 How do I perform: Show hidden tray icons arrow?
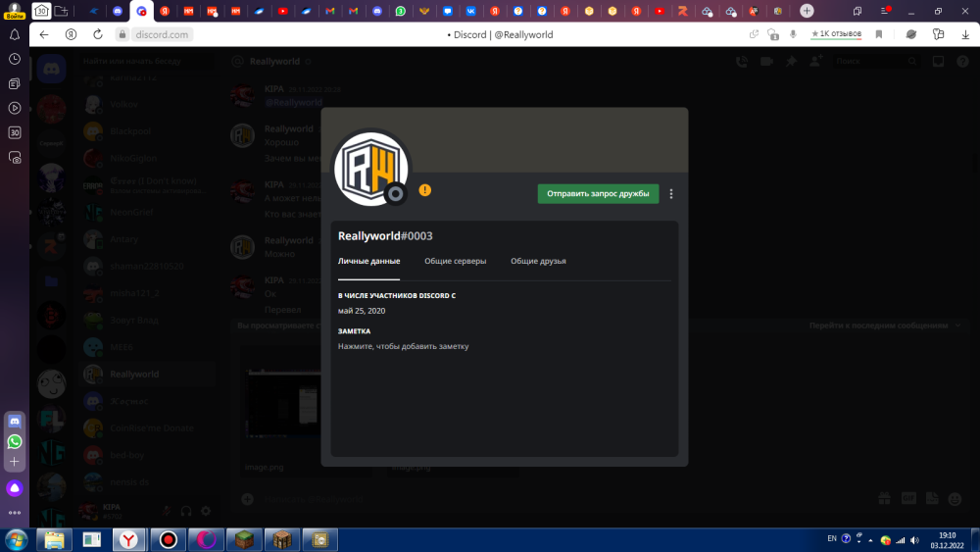(x=870, y=540)
